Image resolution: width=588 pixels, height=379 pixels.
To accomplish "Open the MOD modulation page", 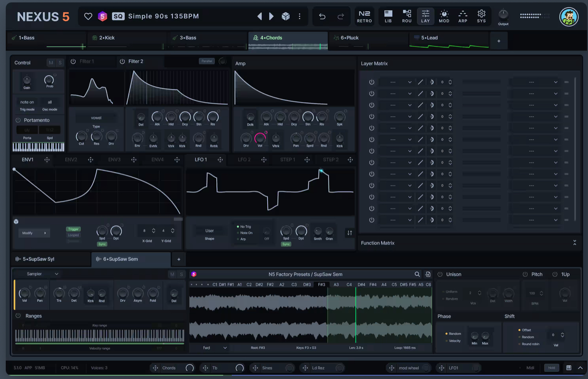I will tap(444, 16).
